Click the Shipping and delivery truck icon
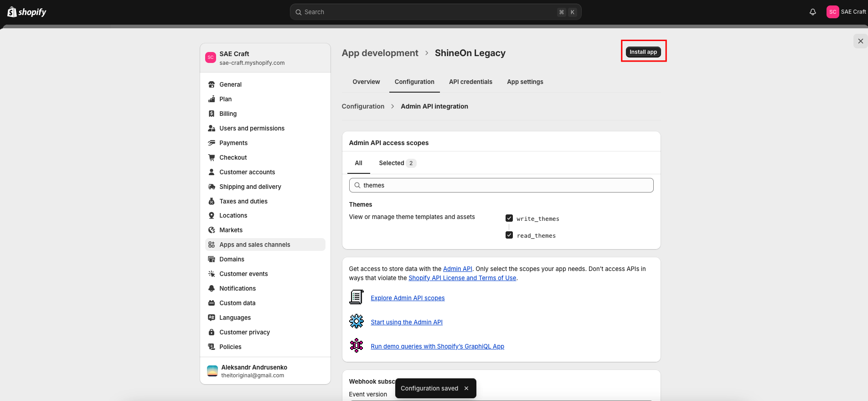Image resolution: width=868 pixels, height=401 pixels. [x=212, y=187]
